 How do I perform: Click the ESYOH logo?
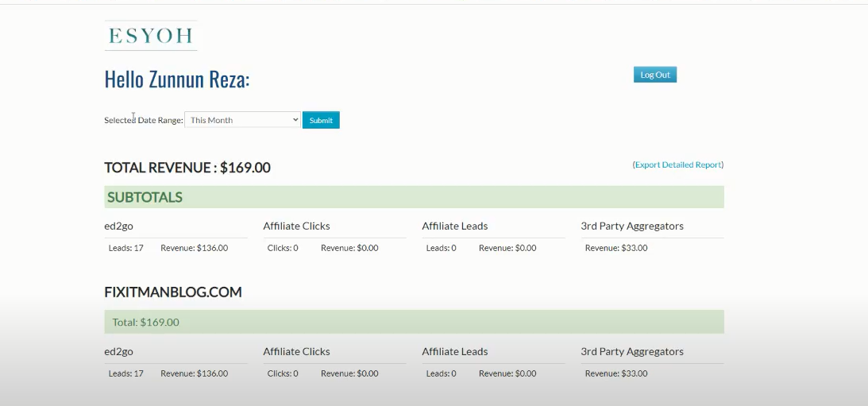pos(151,36)
